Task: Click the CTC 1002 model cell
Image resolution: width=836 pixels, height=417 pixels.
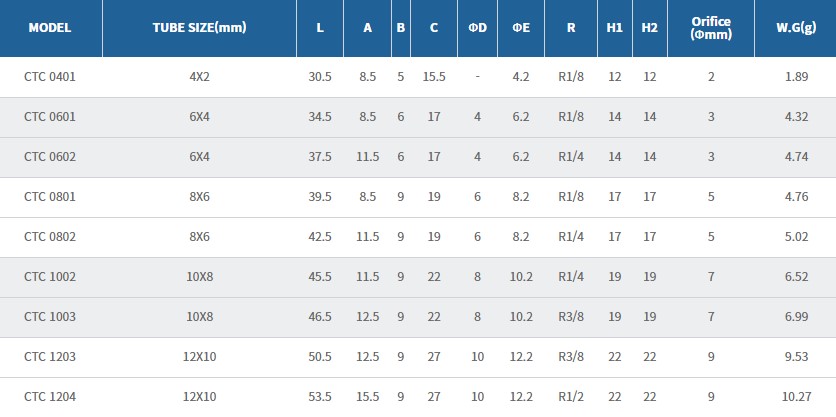Action: [x=50, y=277]
